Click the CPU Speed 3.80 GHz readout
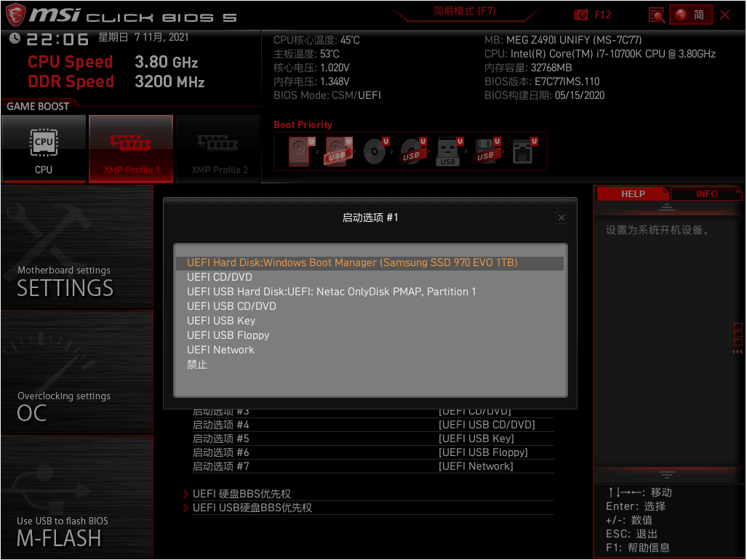Screen dimensions: 747x560 tap(113, 62)
